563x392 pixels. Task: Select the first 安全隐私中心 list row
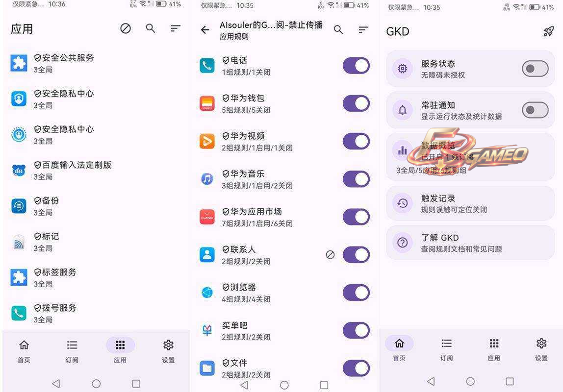tap(96, 99)
